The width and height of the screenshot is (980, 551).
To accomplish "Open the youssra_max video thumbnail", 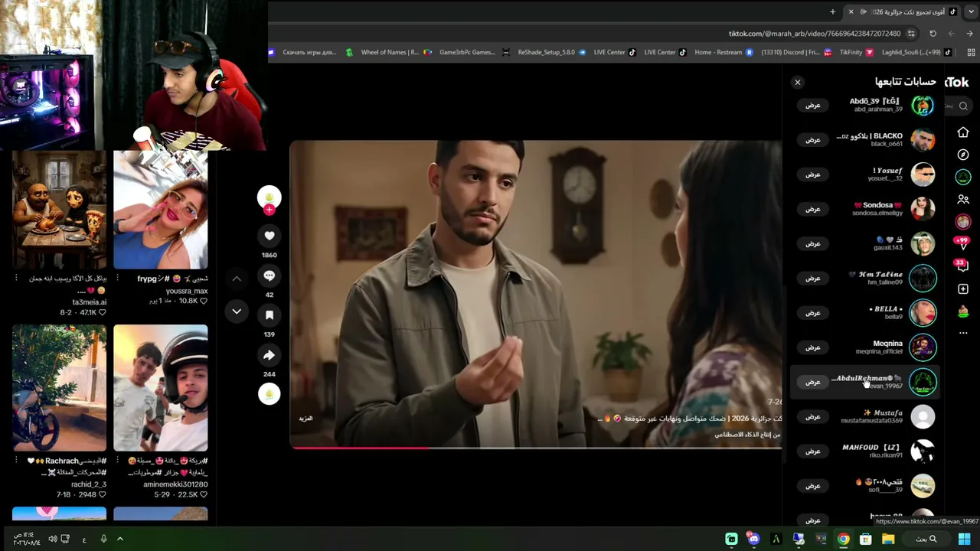I will coord(161,210).
